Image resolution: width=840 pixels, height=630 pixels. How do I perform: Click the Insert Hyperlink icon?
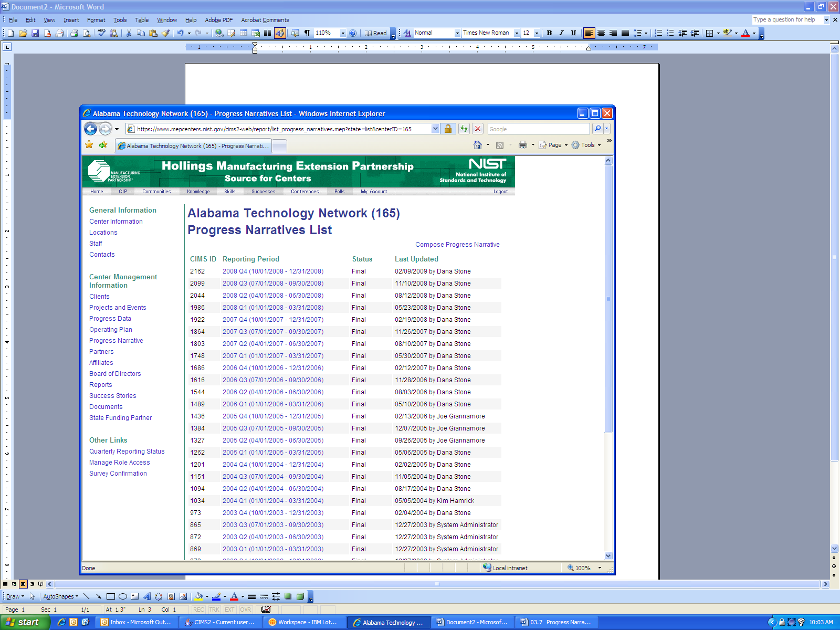click(219, 33)
